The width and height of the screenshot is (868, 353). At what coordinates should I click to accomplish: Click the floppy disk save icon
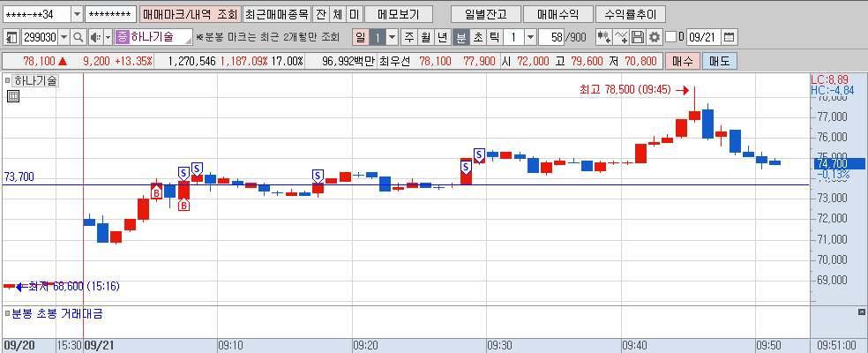click(638, 38)
